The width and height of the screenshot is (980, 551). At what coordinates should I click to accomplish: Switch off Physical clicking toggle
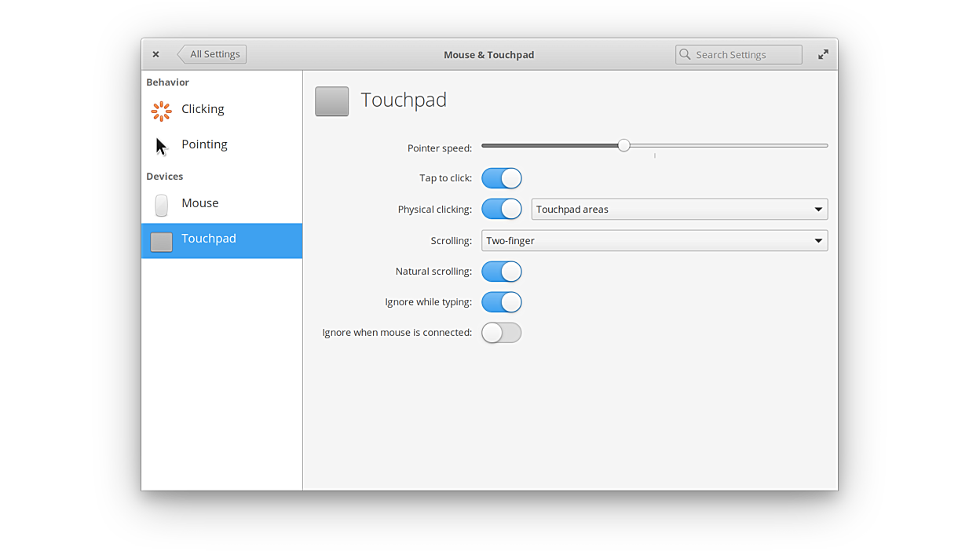501,209
